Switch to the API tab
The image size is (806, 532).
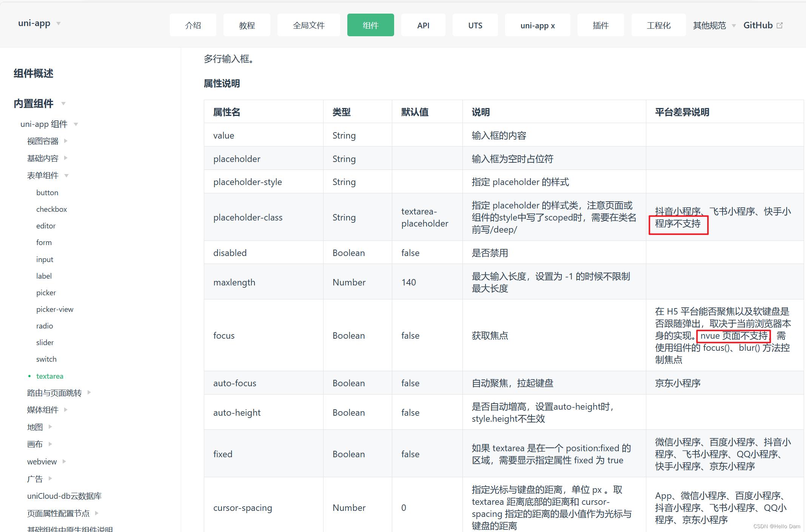(x=423, y=25)
